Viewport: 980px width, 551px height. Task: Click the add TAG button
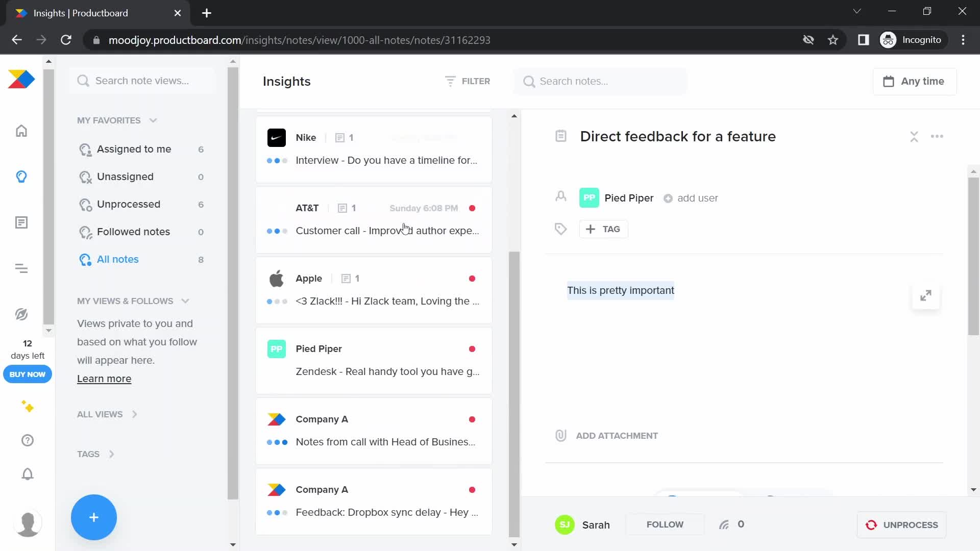603,229
